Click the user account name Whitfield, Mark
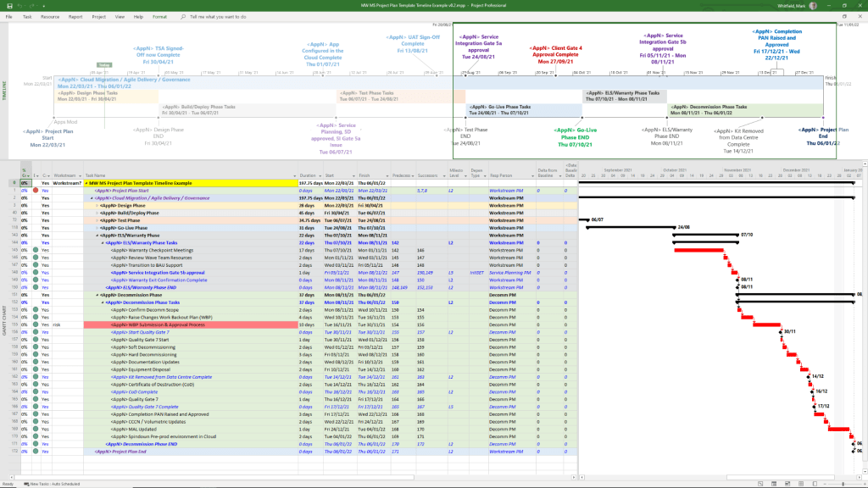 pyautogui.click(x=790, y=5)
